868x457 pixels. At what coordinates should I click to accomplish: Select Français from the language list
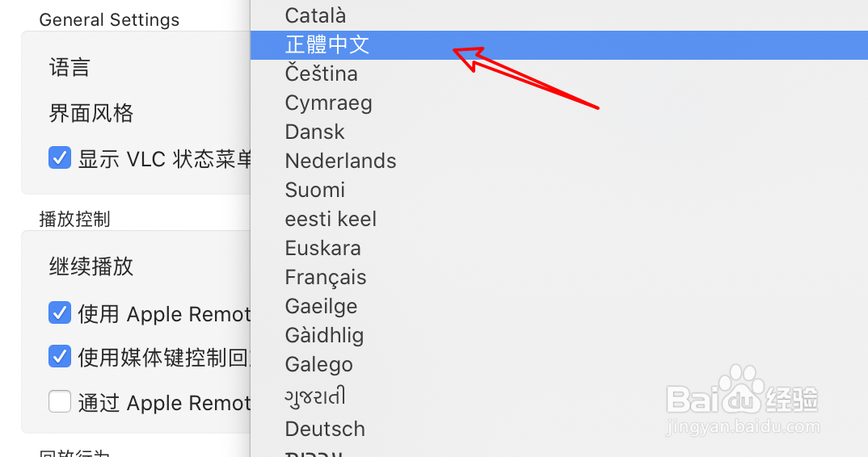tap(325, 278)
